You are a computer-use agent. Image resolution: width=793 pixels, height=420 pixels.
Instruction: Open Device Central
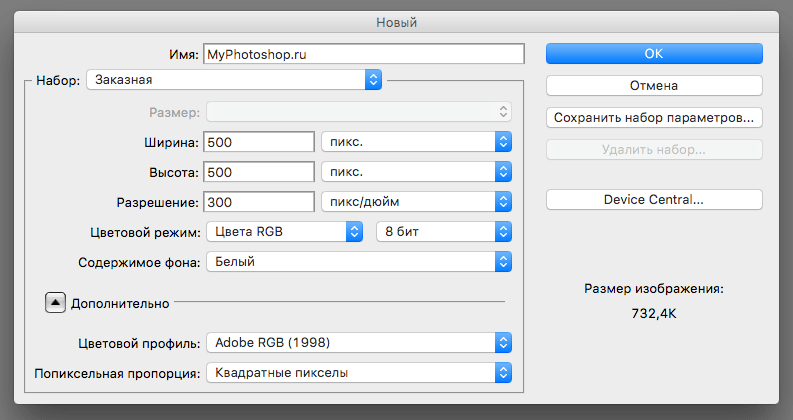click(x=654, y=200)
